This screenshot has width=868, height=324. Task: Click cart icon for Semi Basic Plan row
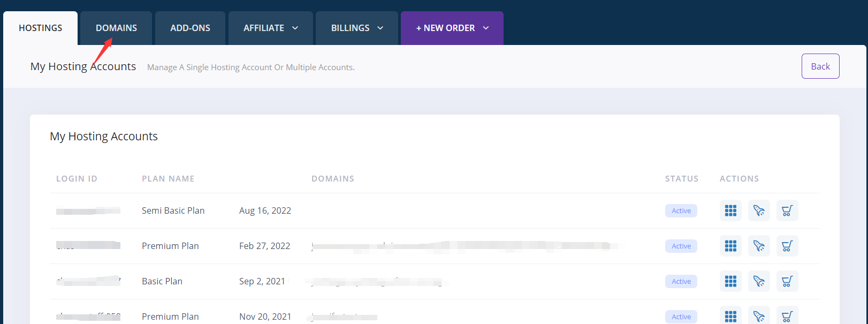coord(787,210)
